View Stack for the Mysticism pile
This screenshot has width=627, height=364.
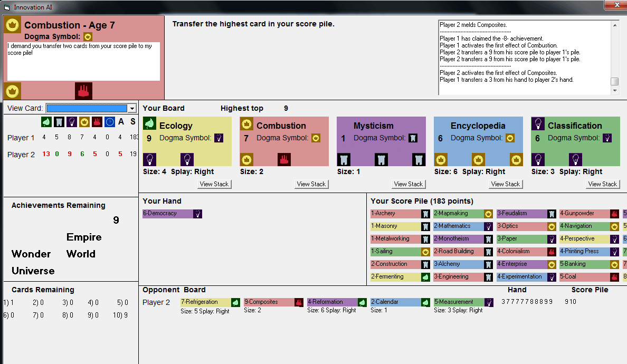pos(408,184)
